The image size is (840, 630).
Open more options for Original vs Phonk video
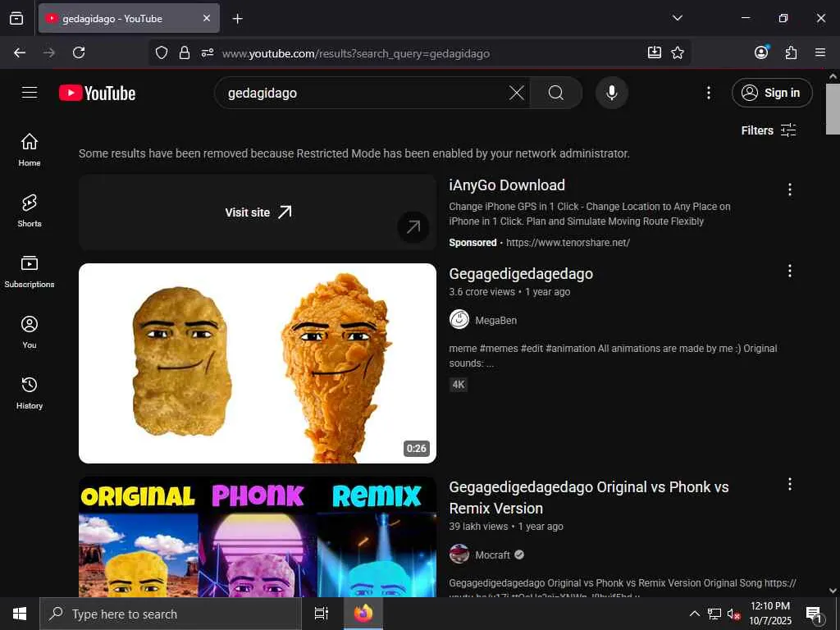790,484
